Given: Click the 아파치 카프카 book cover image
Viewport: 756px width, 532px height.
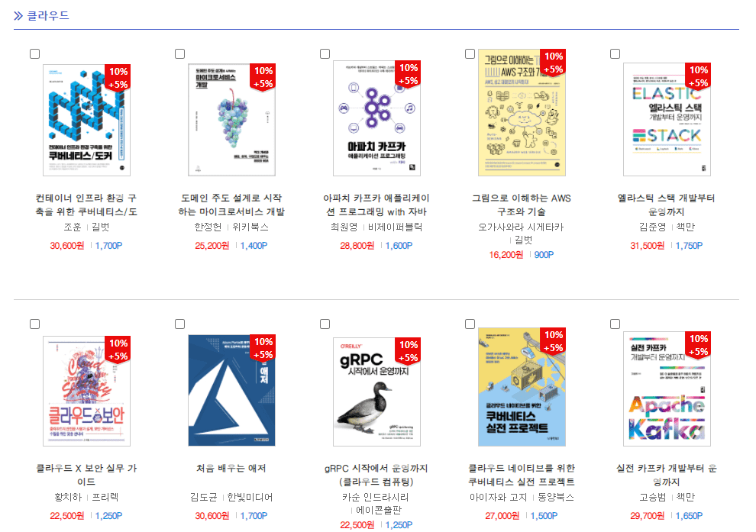Looking at the screenshot, I should (x=377, y=118).
